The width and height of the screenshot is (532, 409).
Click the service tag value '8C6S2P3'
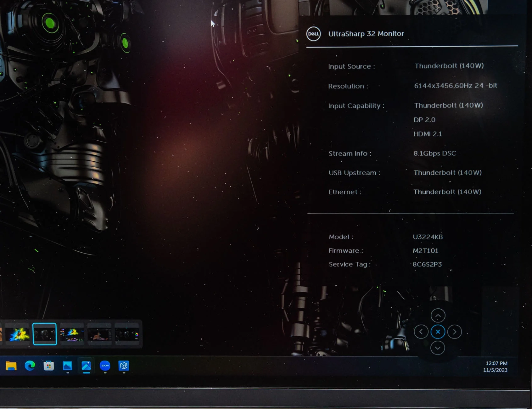point(427,264)
